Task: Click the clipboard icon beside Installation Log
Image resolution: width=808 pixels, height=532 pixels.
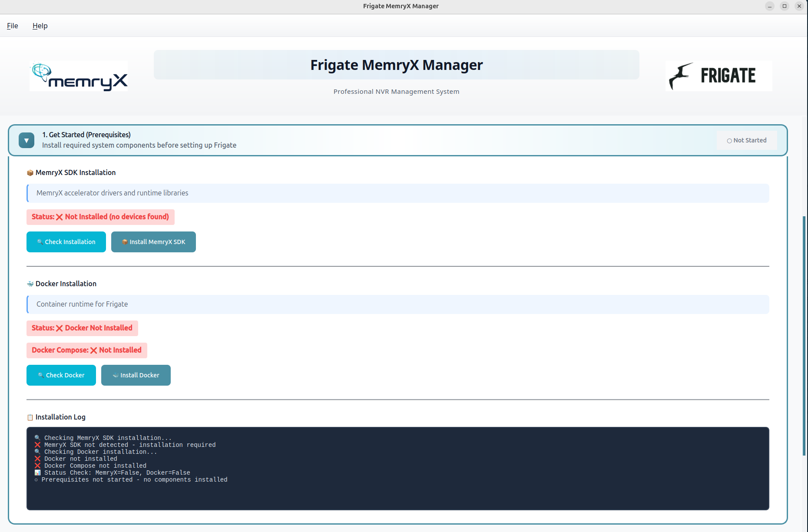Action: coord(30,417)
